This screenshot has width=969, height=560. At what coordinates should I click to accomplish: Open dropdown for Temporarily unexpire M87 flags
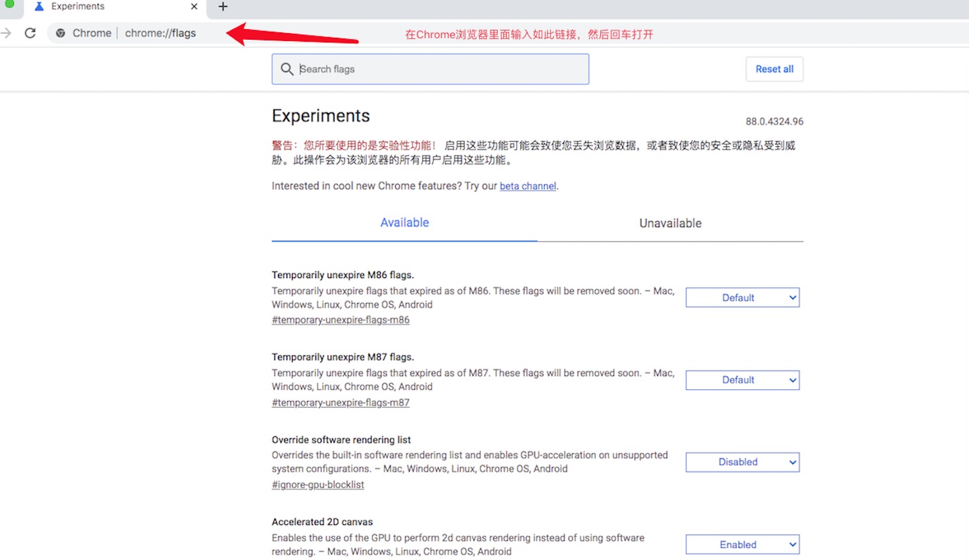coord(743,380)
